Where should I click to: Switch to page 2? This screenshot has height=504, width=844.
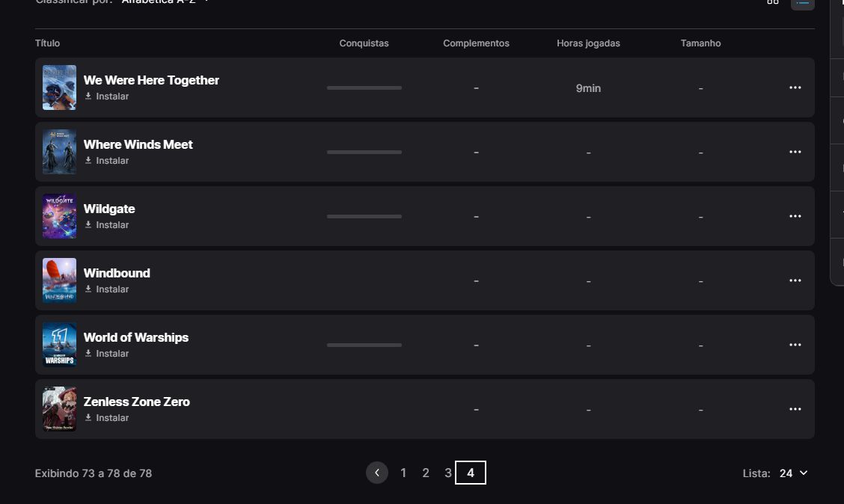[426, 473]
